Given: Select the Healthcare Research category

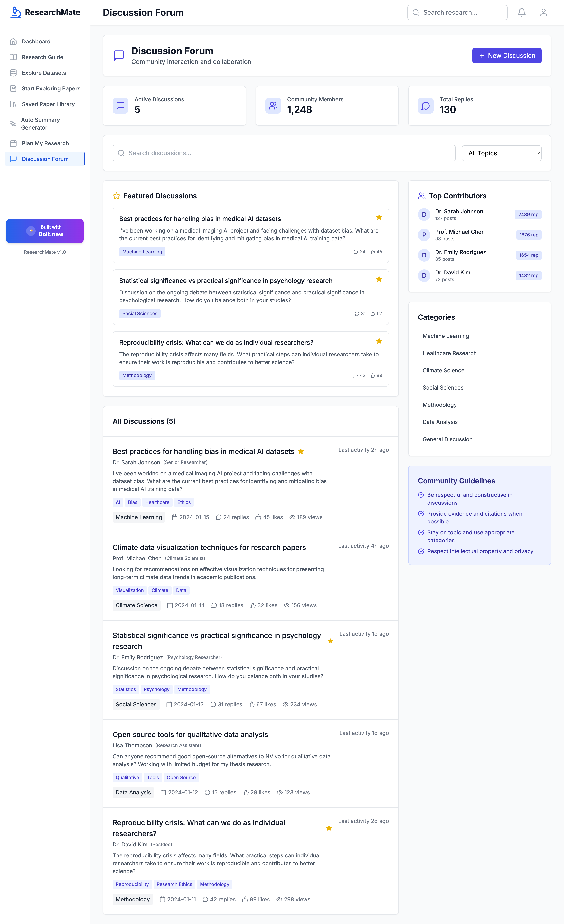Looking at the screenshot, I should (x=449, y=353).
